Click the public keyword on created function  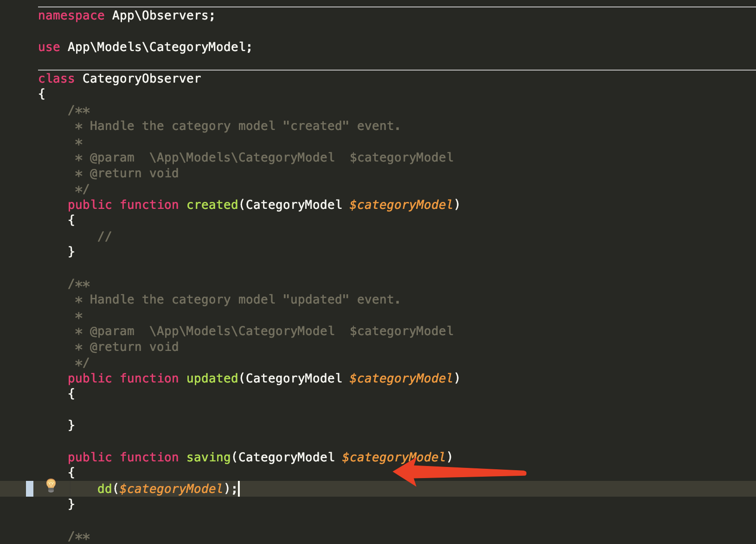point(90,204)
